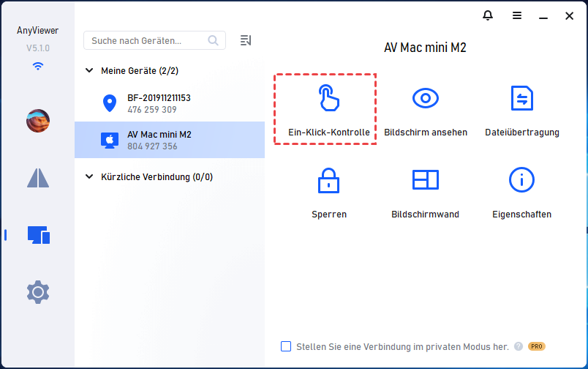Start Dateiübertragung file transfer
Screen dimensions: 588x369
coord(521,98)
